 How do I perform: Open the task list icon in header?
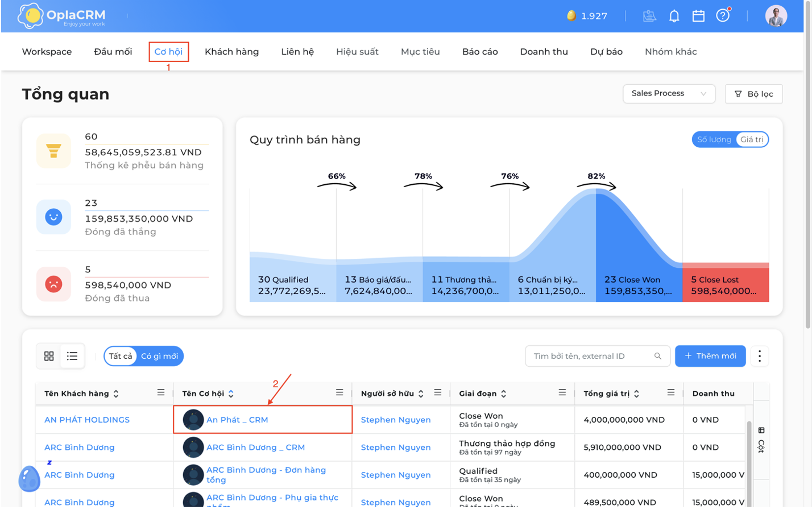(x=649, y=16)
